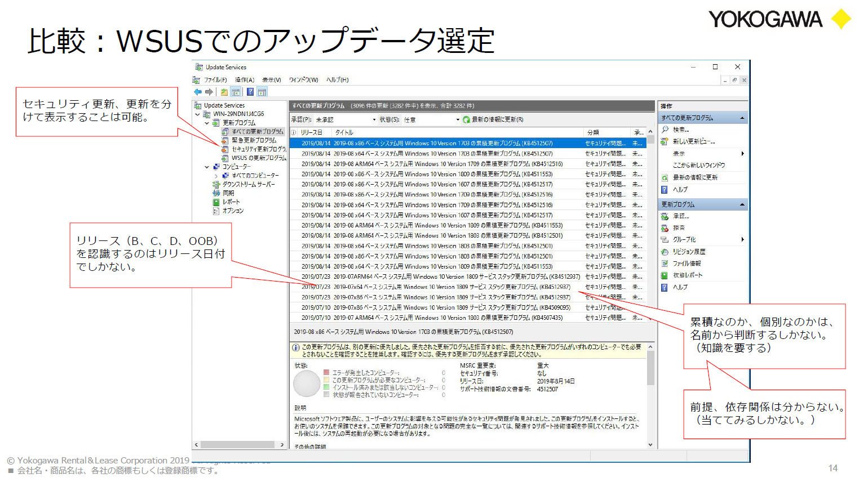Select 緊急更新プログラム in the tree
Image resolution: width=868 pixels, height=482 pixels.
point(254,140)
